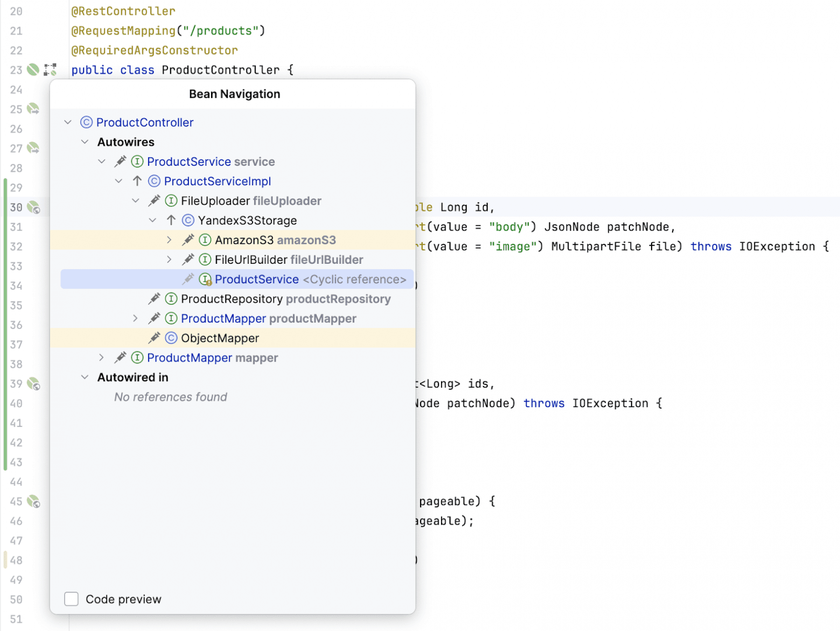Viewport: 840px width, 631px height.
Task: Click request mapping gutter icon on line 45
Action: [x=34, y=502]
